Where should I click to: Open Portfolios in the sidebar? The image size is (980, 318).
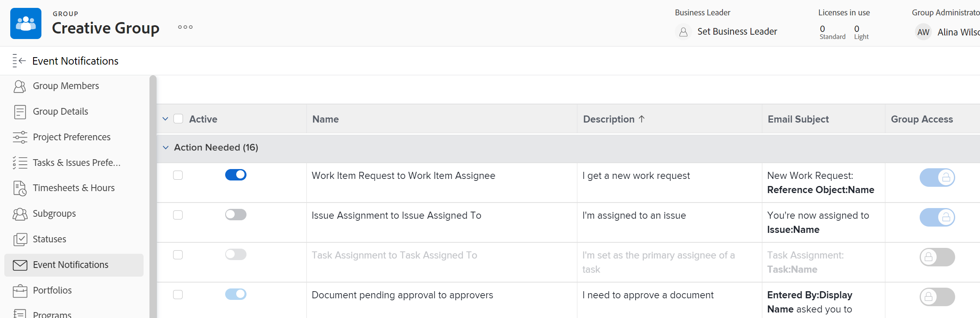pos(52,290)
